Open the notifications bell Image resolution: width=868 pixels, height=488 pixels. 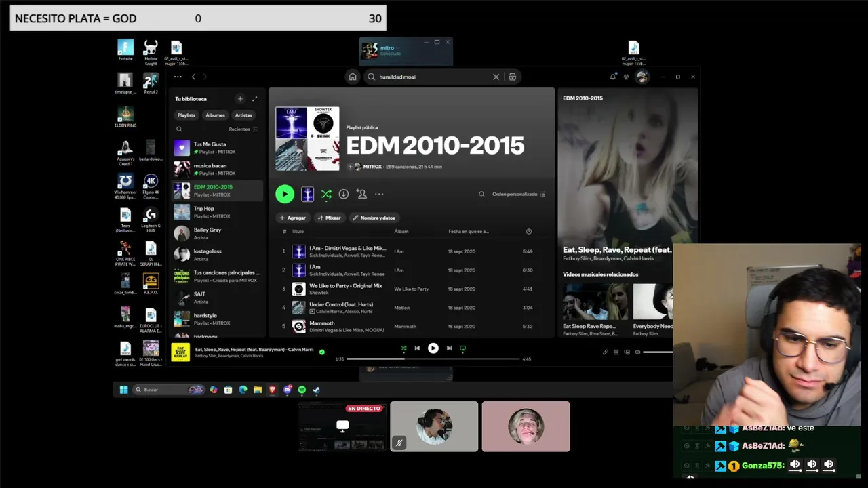[x=613, y=77]
